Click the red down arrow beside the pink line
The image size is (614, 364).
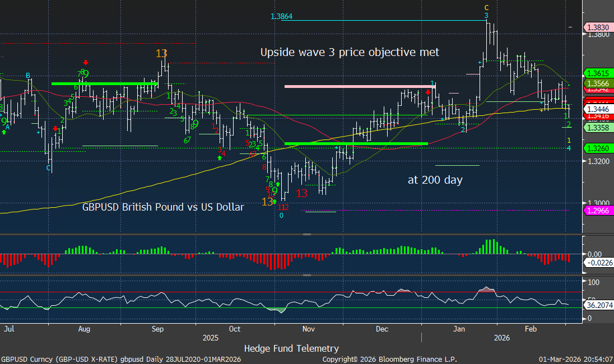428,92
